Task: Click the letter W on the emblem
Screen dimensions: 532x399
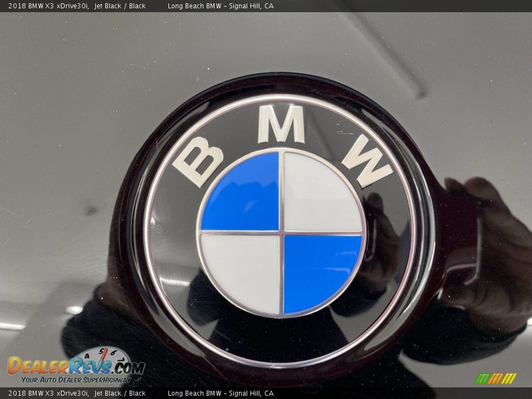Action: pos(368,161)
